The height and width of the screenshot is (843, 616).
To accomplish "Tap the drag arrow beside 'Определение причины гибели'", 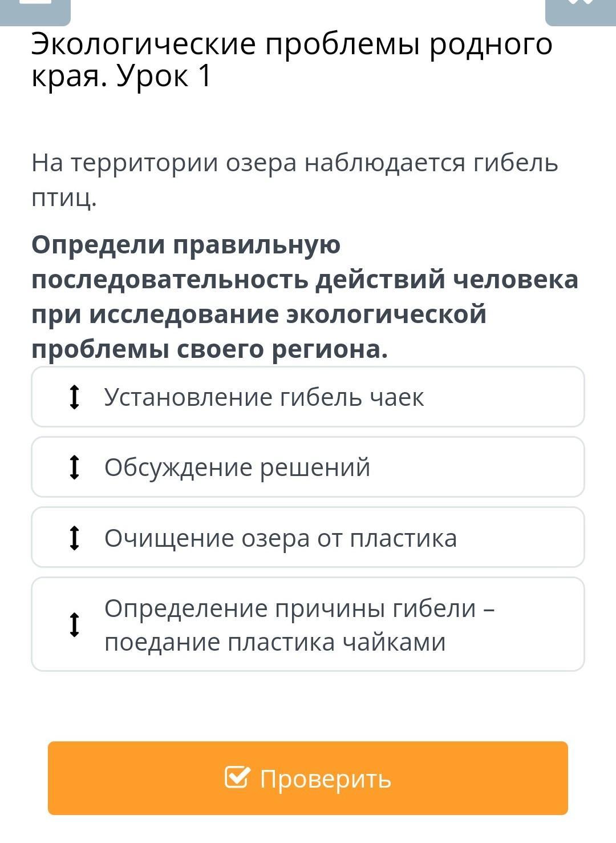I will (x=74, y=624).
